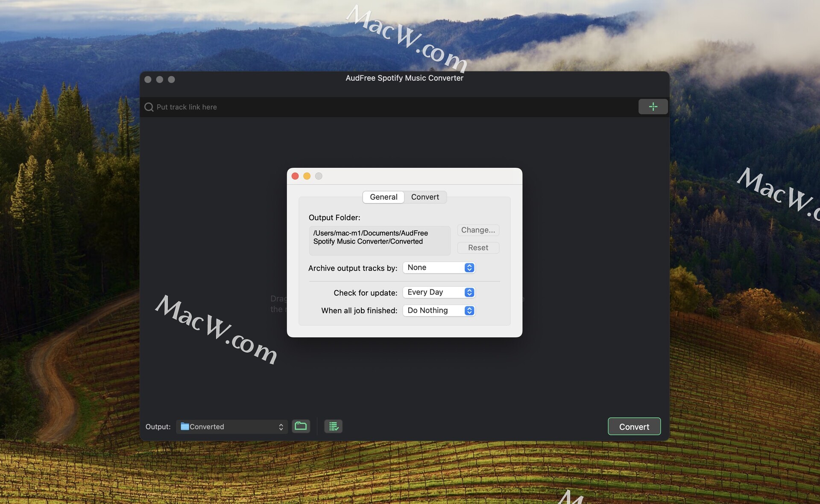Switch to the Convert tab
Image resolution: width=820 pixels, height=504 pixels.
[x=425, y=197]
